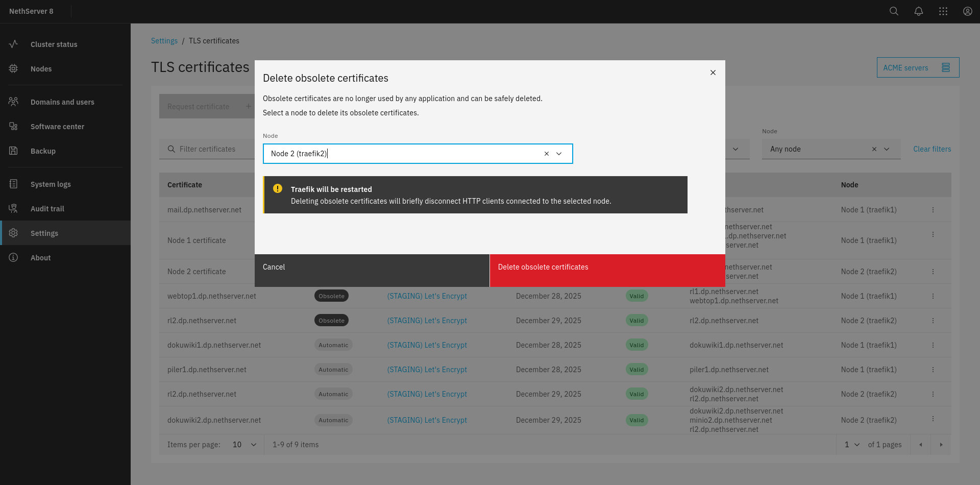Open Audit trail page
980x485 pixels.
(x=47, y=209)
